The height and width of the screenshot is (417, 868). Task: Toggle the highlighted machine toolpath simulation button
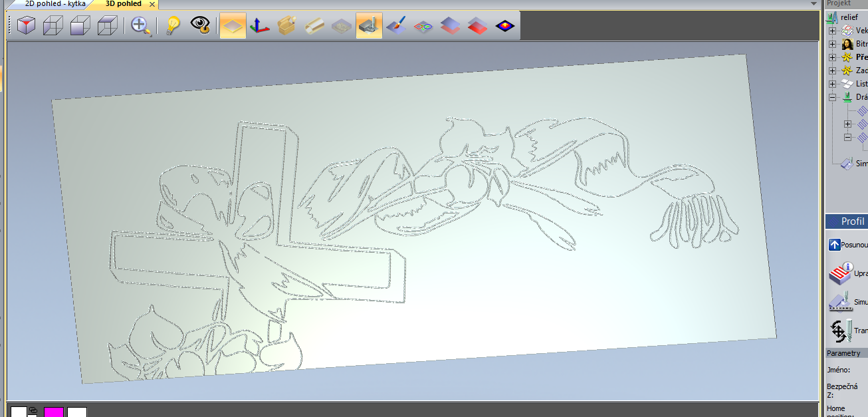click(x=369, y=26)
